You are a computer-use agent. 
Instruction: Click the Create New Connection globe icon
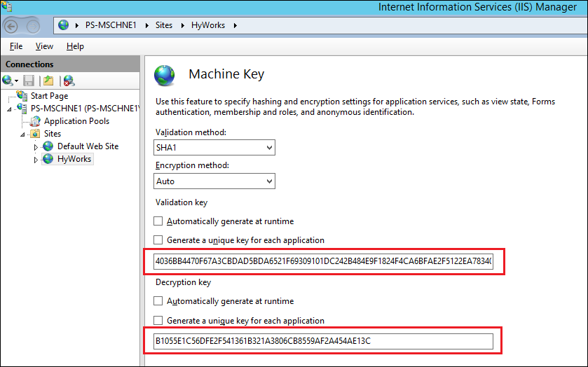tap(8, 81)
